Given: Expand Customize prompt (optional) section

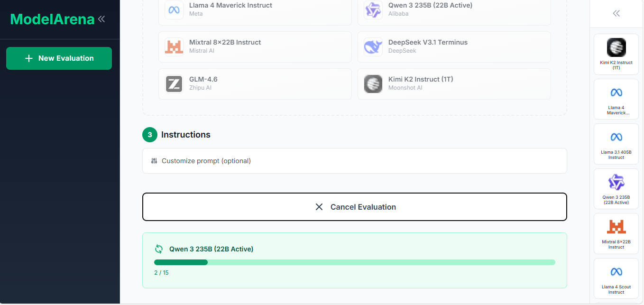Looking at the screenshot, I should pos(355,161).
